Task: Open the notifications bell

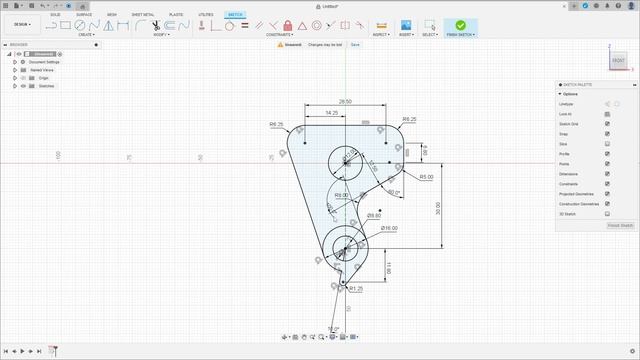Action: click(607, 6)
